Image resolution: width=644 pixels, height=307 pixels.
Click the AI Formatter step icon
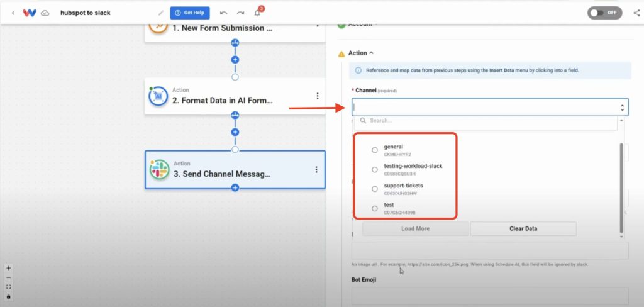tap(158, 96)
